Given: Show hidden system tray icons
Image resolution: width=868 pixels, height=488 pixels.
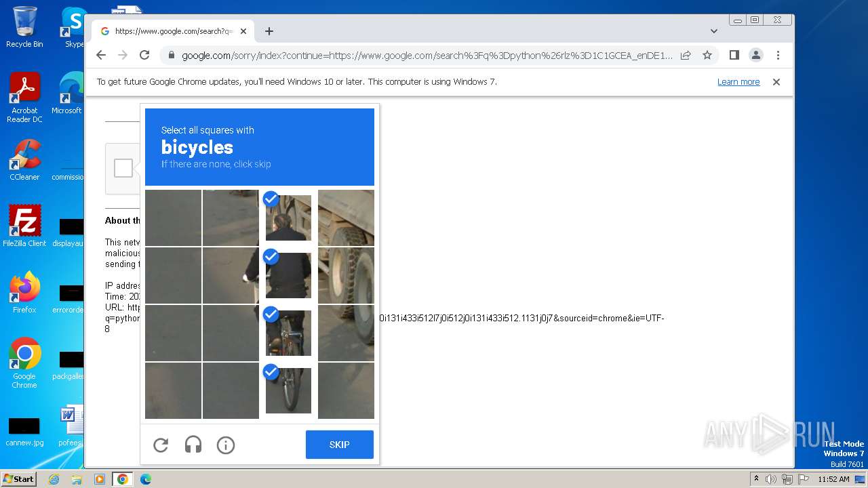Looking at the screenshot, I should point(756,479).
